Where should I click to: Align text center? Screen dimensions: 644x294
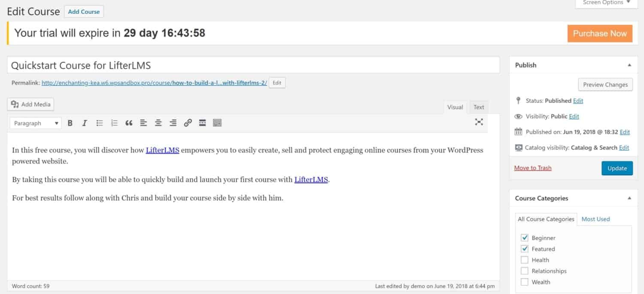(158, 123)
